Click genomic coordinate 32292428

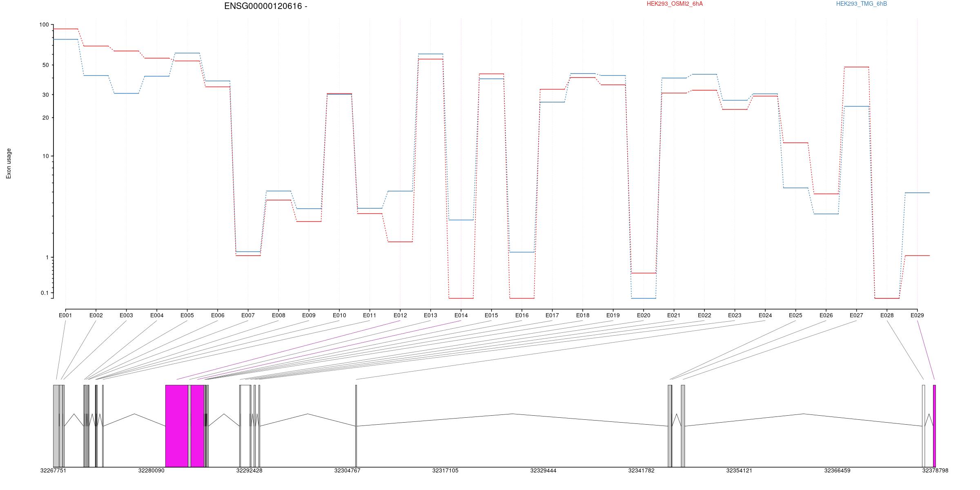[x=249, y=471]
